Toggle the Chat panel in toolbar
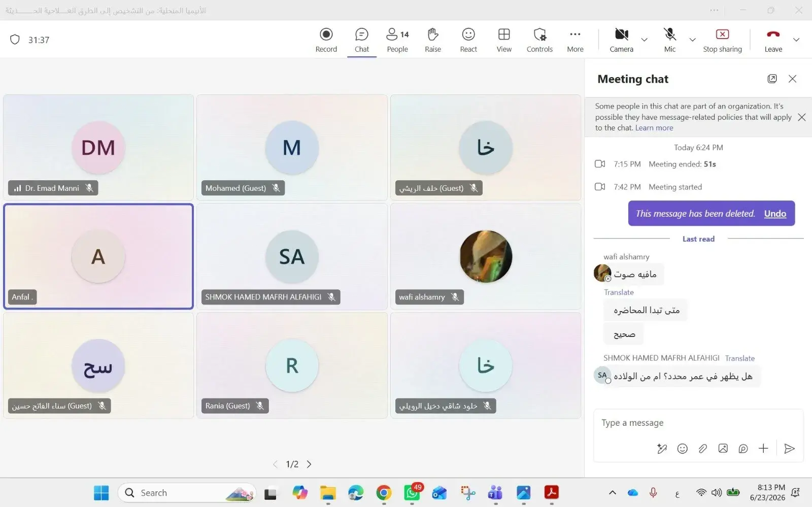812x507 pixels. (x=361, y=40)
